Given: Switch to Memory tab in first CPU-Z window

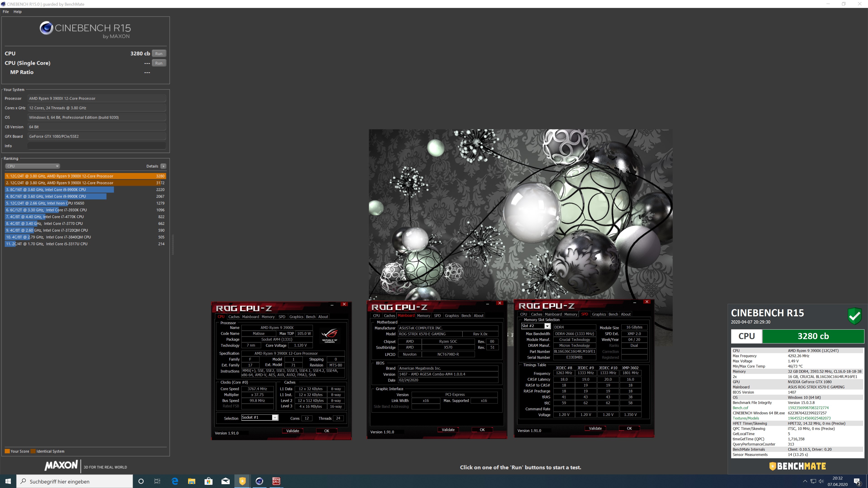Looking at the screenshot, I should pos(268,317).
